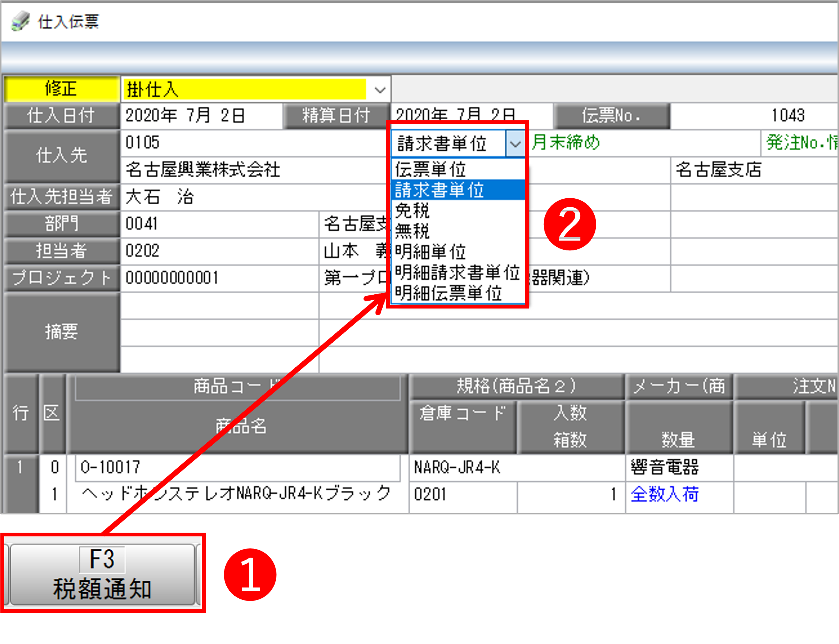Click the 仕入伝票 window icon
839x644 pixels.
pos(20,21)
